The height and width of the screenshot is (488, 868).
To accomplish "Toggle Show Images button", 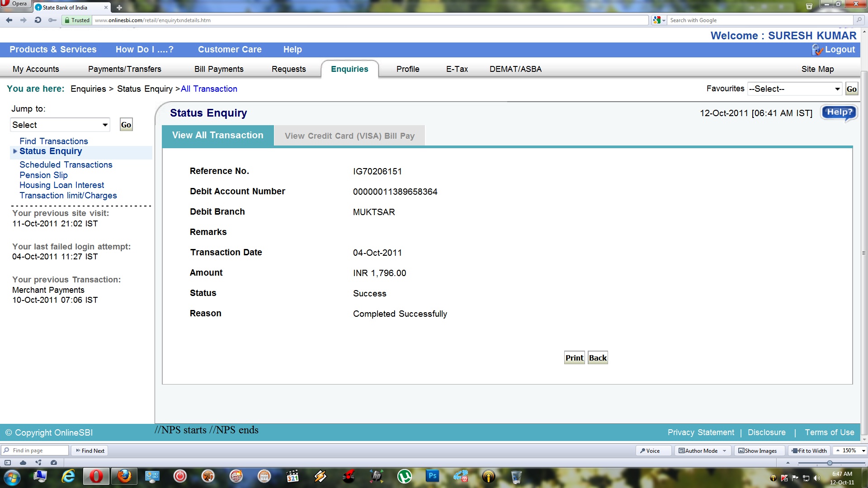I will (758, 450).
